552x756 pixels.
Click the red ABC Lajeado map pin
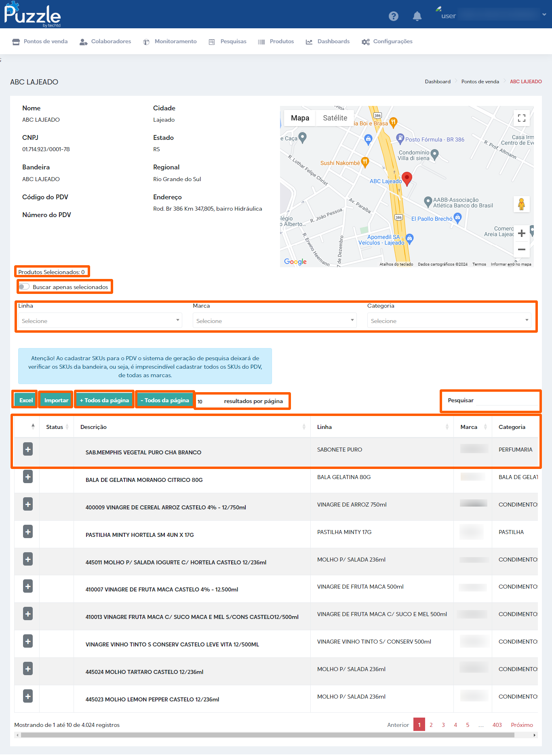407,178
